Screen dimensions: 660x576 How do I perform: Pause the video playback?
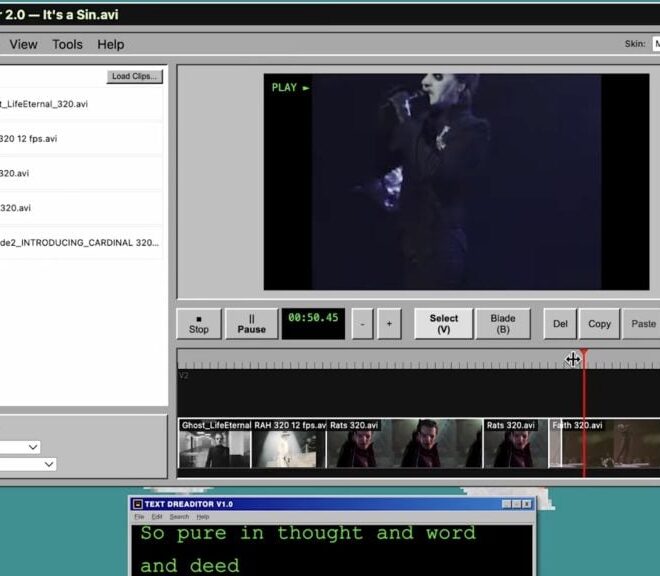pos(251,323)
